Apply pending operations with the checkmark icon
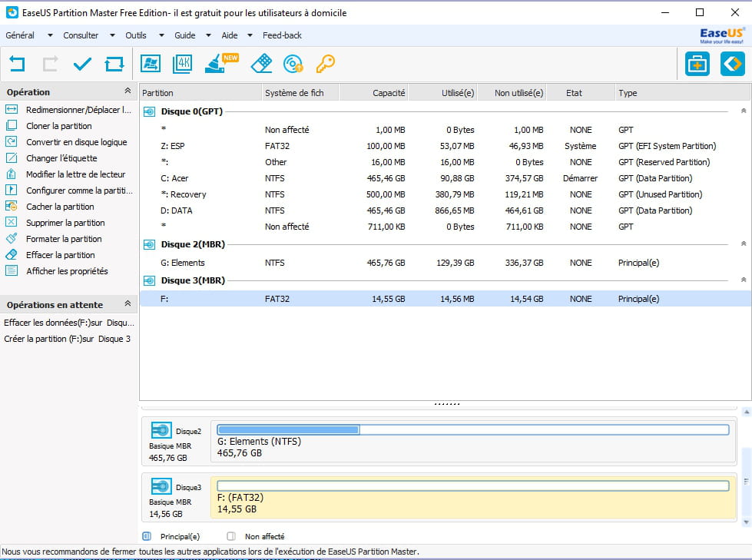 (82, 63)
